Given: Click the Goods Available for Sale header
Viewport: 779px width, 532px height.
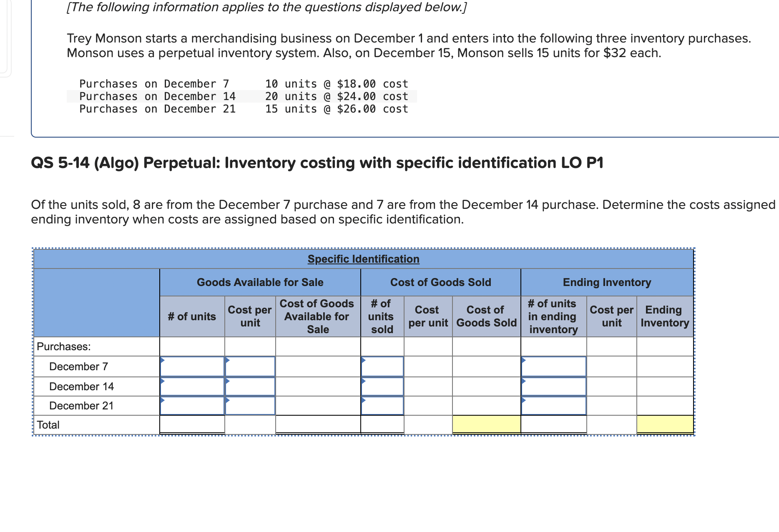Looking at the screenshot, I should coord(260,282).
